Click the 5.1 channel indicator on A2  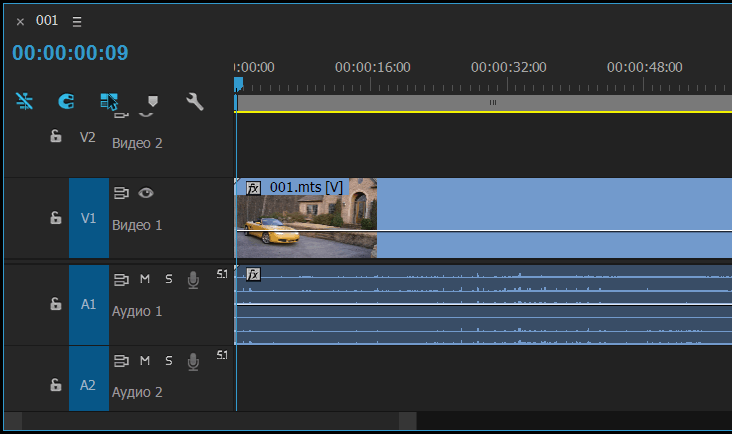222,356
